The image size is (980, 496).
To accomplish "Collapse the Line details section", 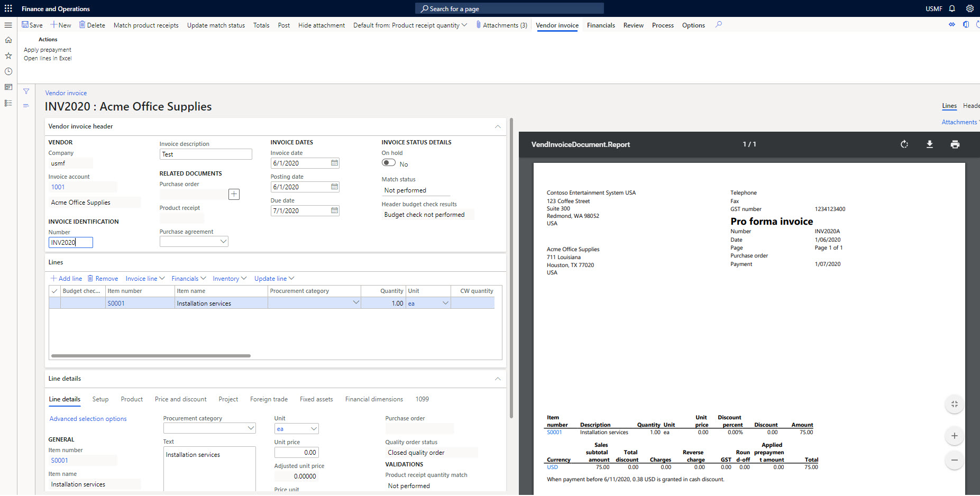I will tap(498, 379).
